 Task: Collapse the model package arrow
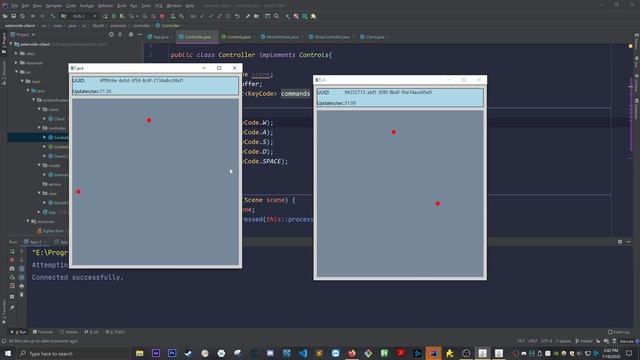(x=40, y=165)
